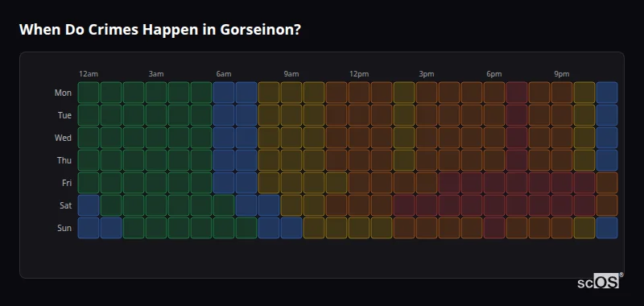Select the Tuesday 12pm orange cell
Screen dimensions: 644x306
(359, 115)
